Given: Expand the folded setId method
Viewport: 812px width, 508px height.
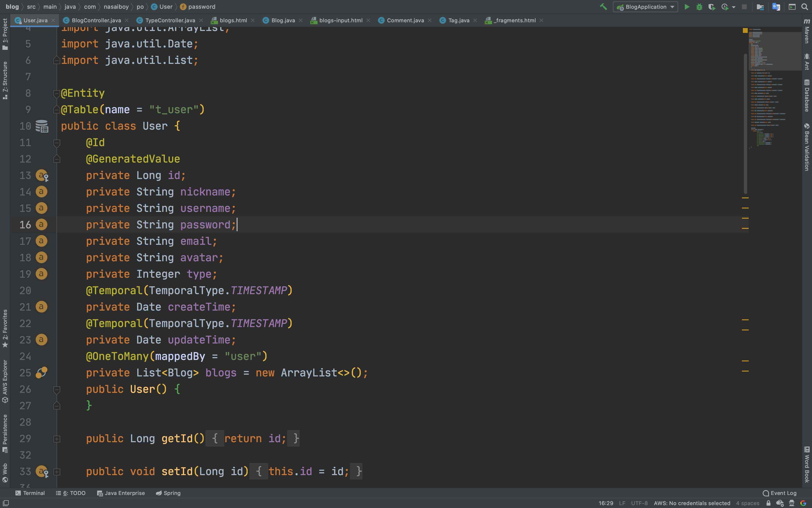Looking at the screenshot, I should click(57, 472).
